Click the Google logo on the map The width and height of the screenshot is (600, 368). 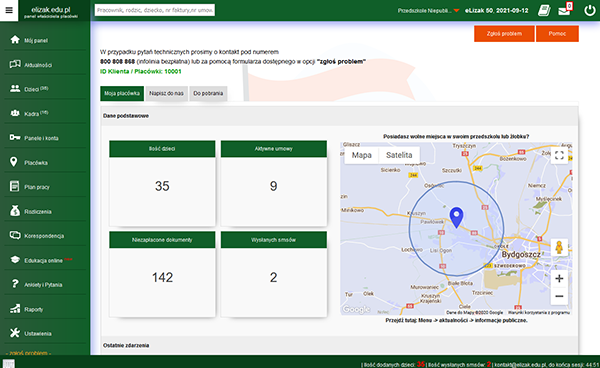356,309
